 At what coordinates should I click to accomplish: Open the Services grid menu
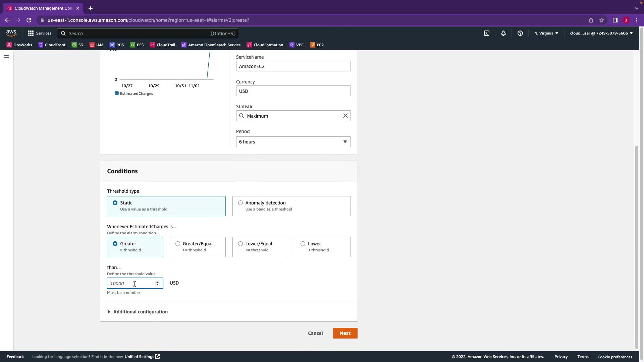[40, 33]
